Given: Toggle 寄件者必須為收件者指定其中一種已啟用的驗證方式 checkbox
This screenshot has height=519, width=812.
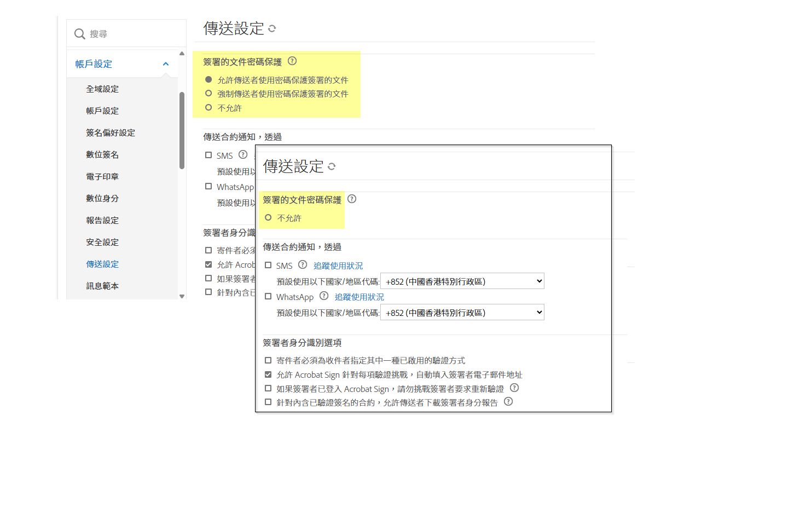Looking at the screenshot, I should point(268,360).
